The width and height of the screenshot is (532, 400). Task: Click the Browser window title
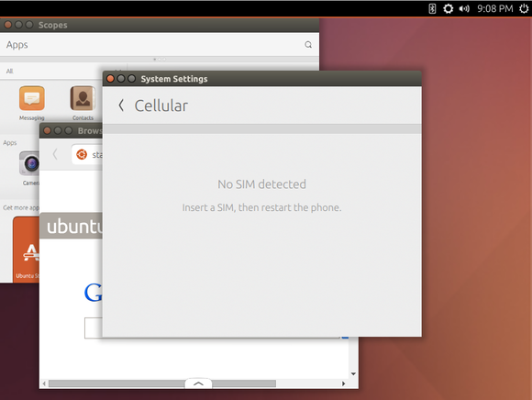pos(90,131)
